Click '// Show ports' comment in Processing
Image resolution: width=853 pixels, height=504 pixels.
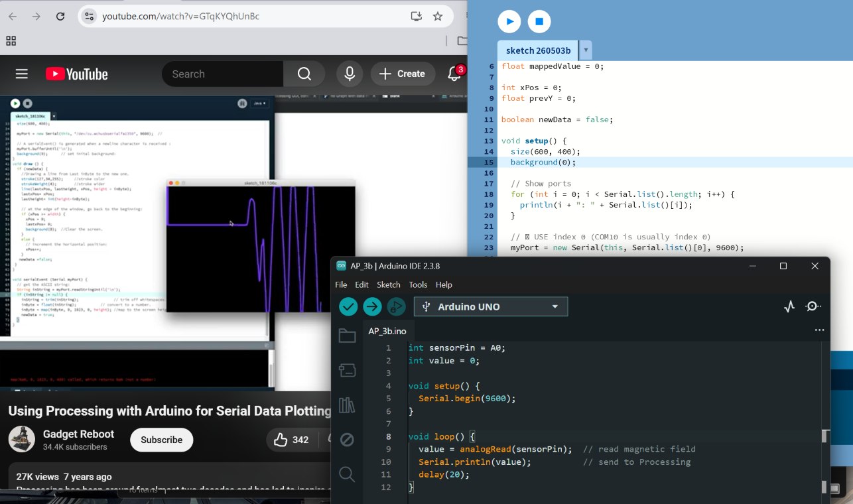[x=541, y=184]
